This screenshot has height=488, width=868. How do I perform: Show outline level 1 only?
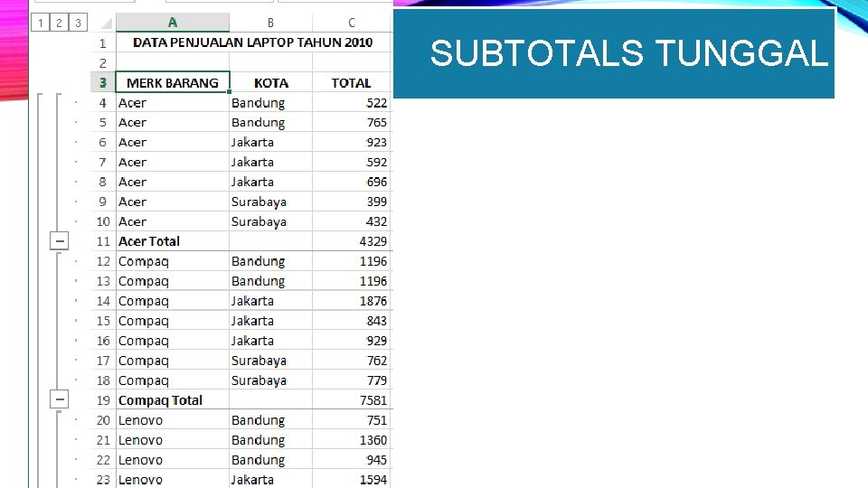click(41, 23)
